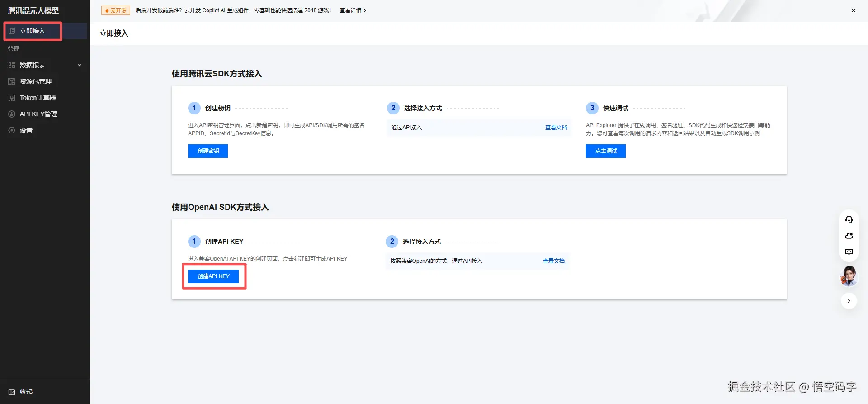Click the 腾讯混元大模型 logo title
The height and width of the screenshot is (404, 868).
(x=33, y=10)
